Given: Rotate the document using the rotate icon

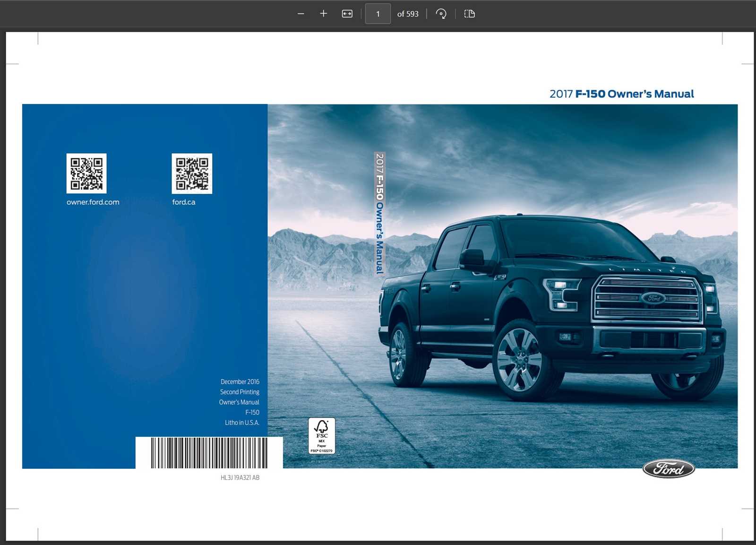Looking at the screenshot, I should (x=441, y=14).
